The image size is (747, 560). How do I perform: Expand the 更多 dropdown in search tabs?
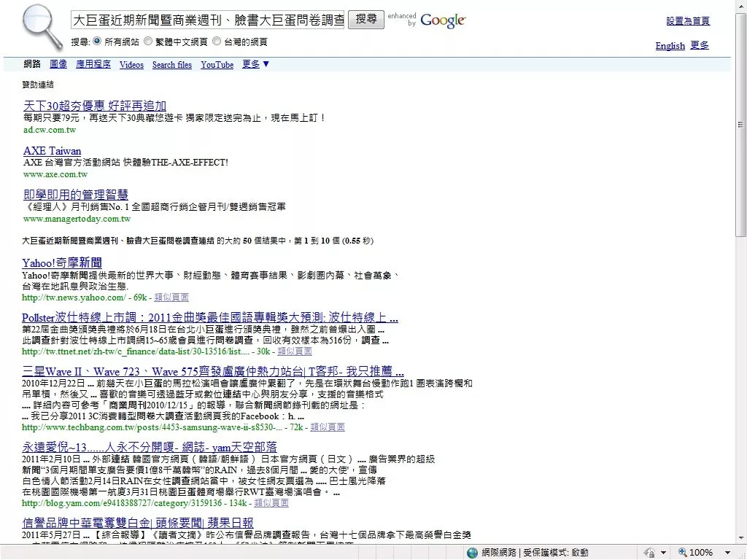coord(256,64)
